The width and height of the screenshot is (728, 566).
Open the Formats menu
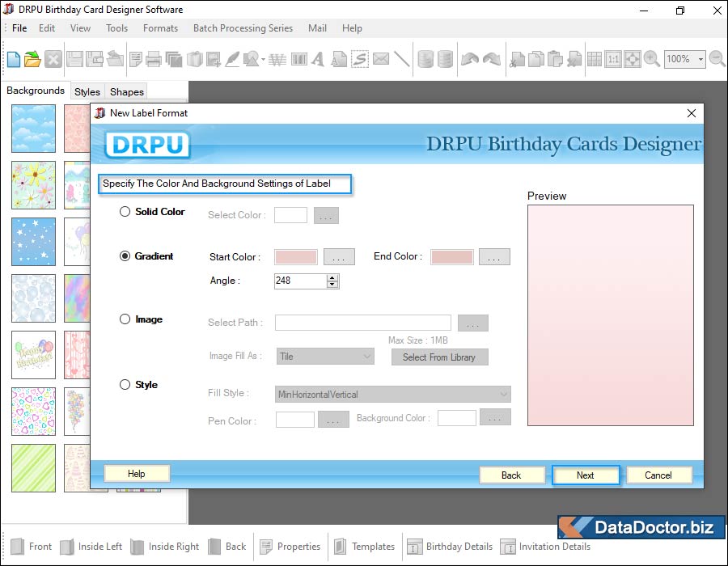pyautogui.click(x=161, y=28)
